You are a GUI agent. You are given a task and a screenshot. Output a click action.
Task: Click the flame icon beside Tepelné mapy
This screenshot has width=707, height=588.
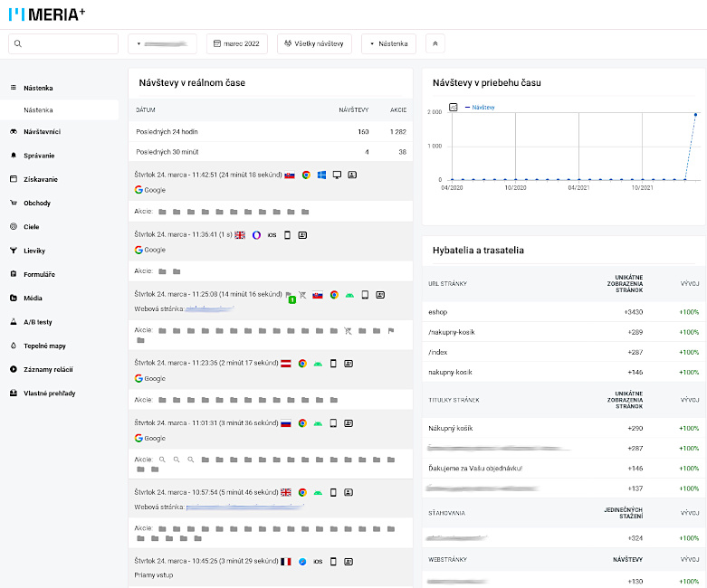[x=14, y=346]
